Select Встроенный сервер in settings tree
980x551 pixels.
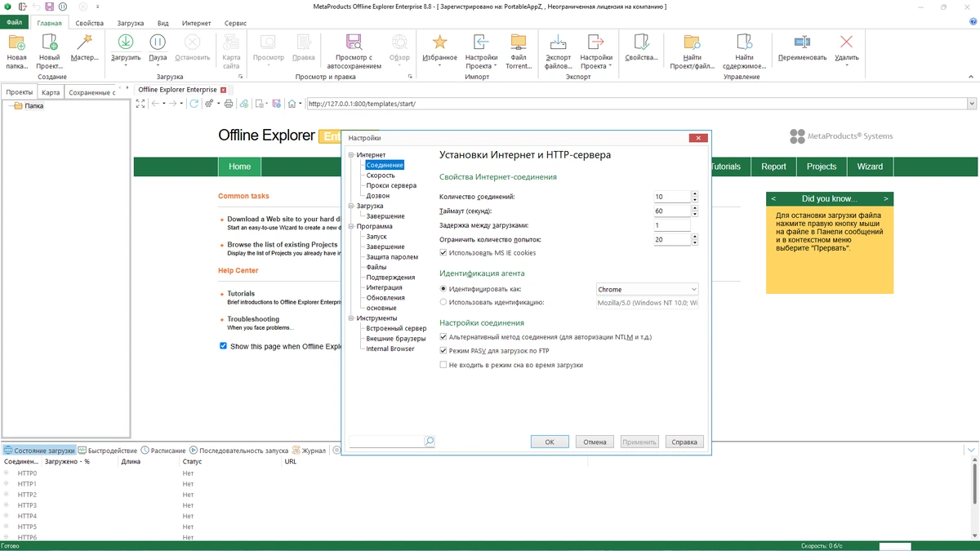(396, 328)
